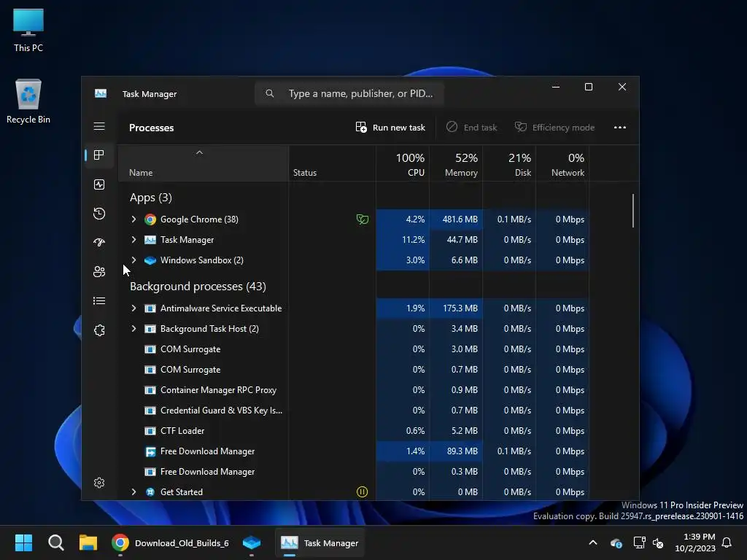
Task: Sort by the Network column header
Action: (562, 163)
